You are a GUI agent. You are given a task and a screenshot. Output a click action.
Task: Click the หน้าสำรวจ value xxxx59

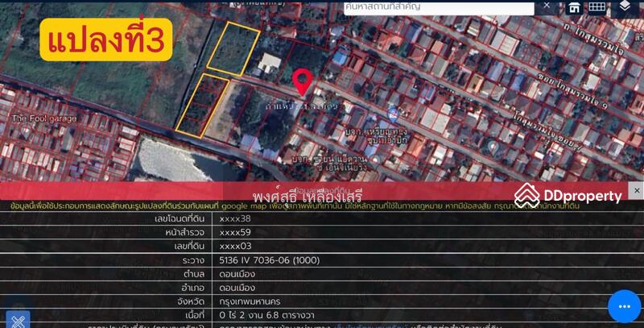click(235, 232)
